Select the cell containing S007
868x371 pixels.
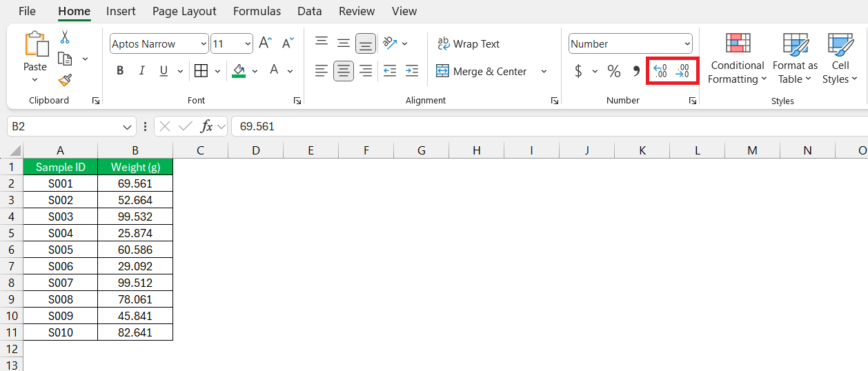61,283
